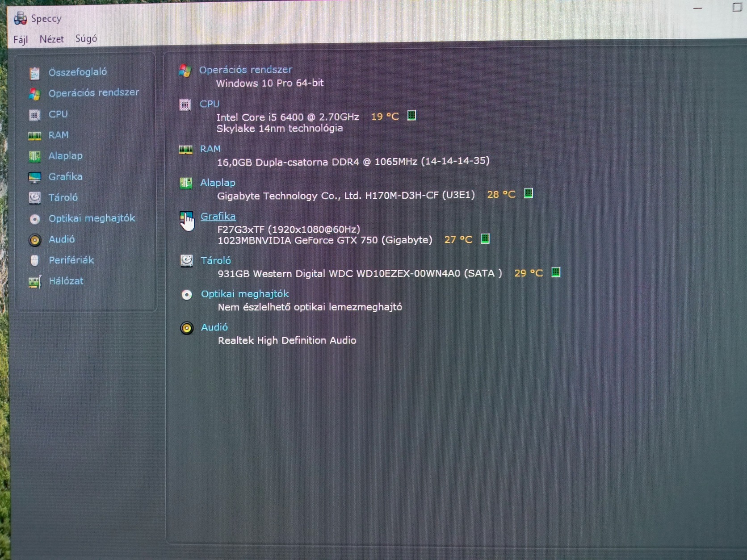Click the Gigabyte H170M-D3H-CF motherboard text
The width and height of the screenshot is (747, 560).
coord(346,196)
